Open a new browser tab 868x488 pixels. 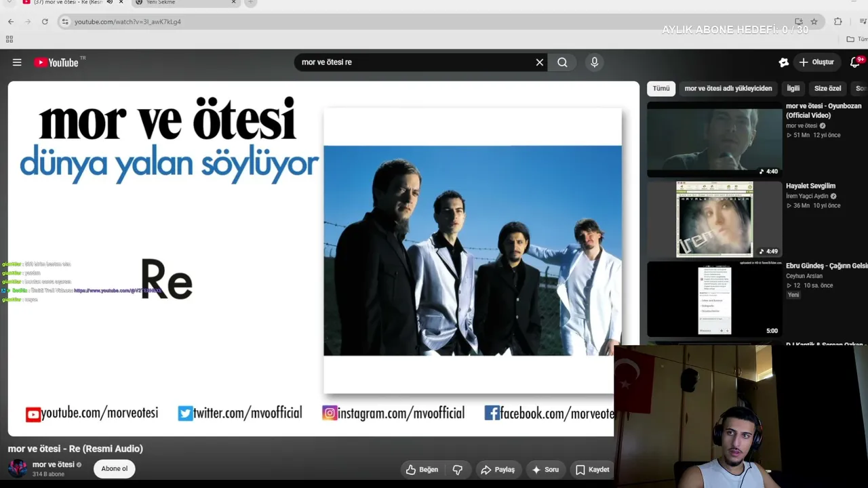[x=250, y=3]
